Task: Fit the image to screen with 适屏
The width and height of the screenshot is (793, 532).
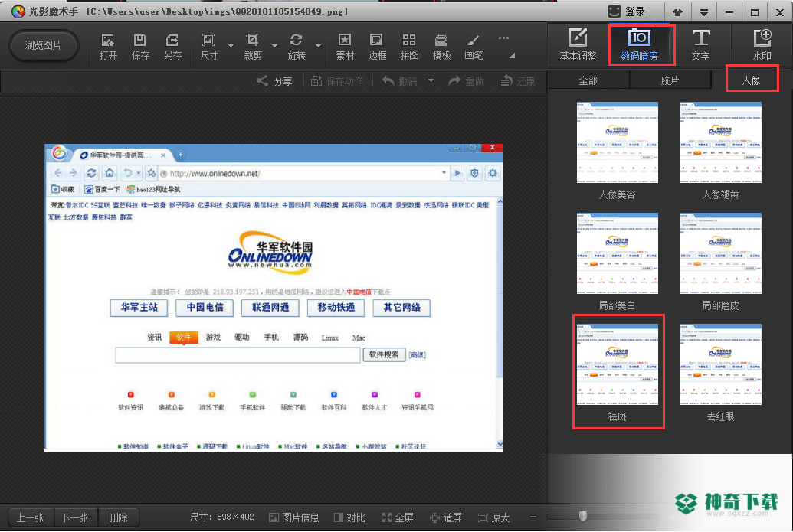Action: point(446,517)
